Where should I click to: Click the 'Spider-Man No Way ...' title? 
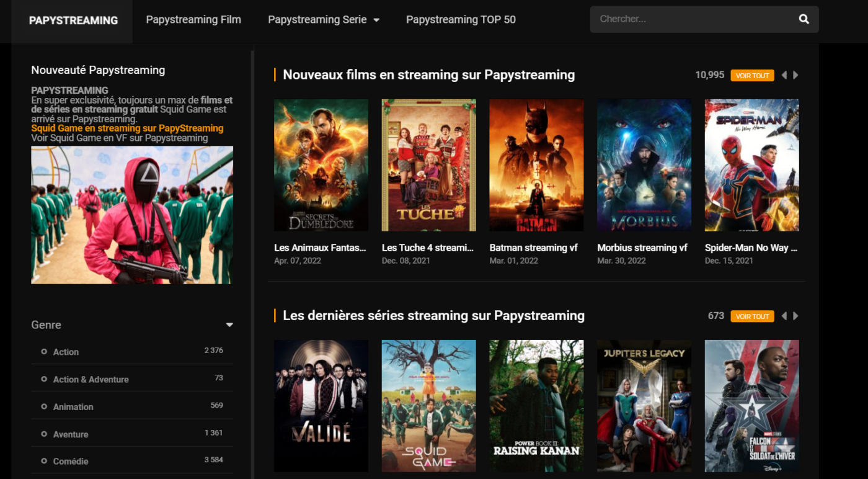(x=751, y=248)
